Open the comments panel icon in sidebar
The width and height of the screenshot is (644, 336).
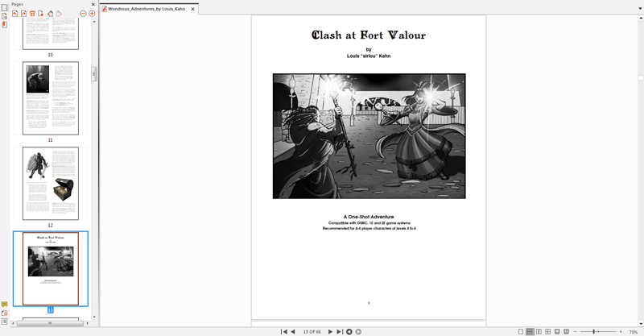pyautogui.click(x=5, y=305)
